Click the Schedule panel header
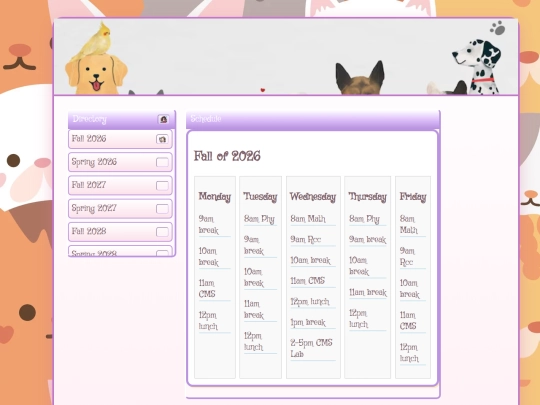The height and width of the screenshot is (405, 540). coord(313,120)
